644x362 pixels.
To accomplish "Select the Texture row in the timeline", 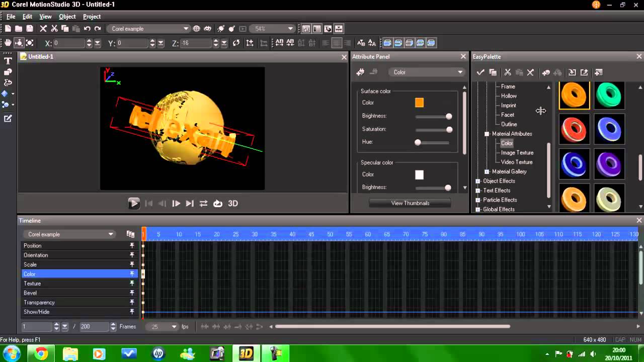I will pyautogui.click(x=79, y=284).
